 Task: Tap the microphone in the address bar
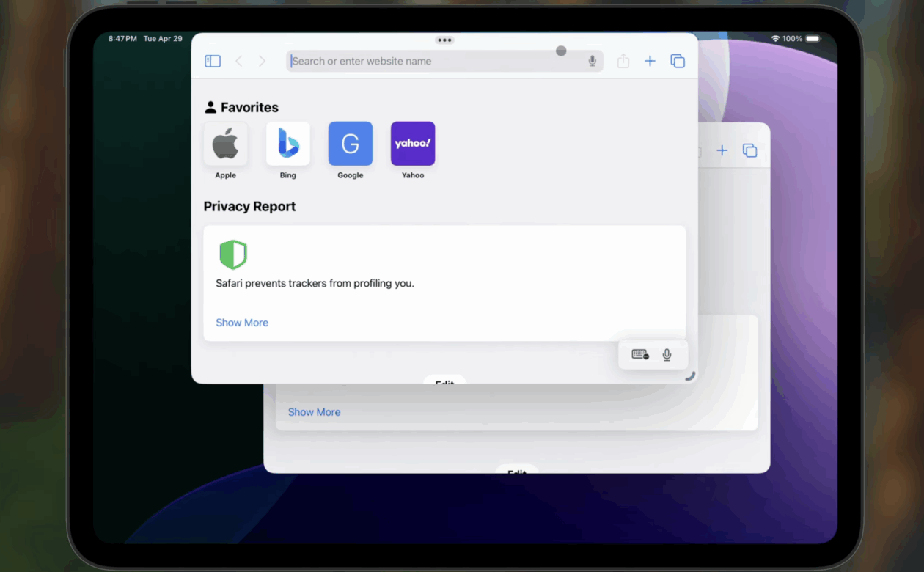tap(593, 62)
